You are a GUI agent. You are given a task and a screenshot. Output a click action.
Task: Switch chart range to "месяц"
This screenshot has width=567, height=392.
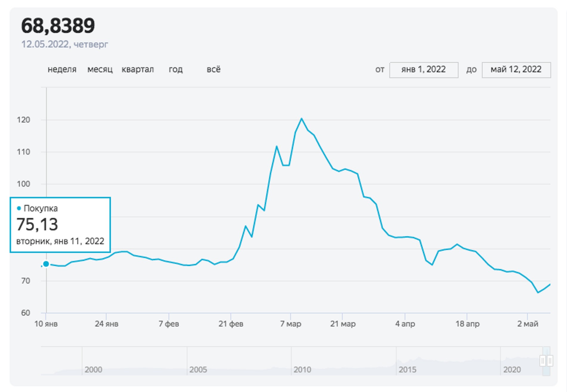(x=100, y=70)
